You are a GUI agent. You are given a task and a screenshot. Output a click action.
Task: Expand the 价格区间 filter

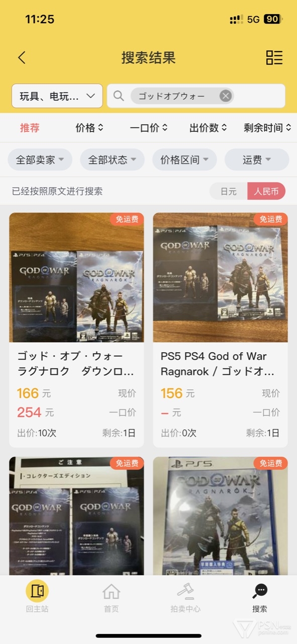click(184, 160)
